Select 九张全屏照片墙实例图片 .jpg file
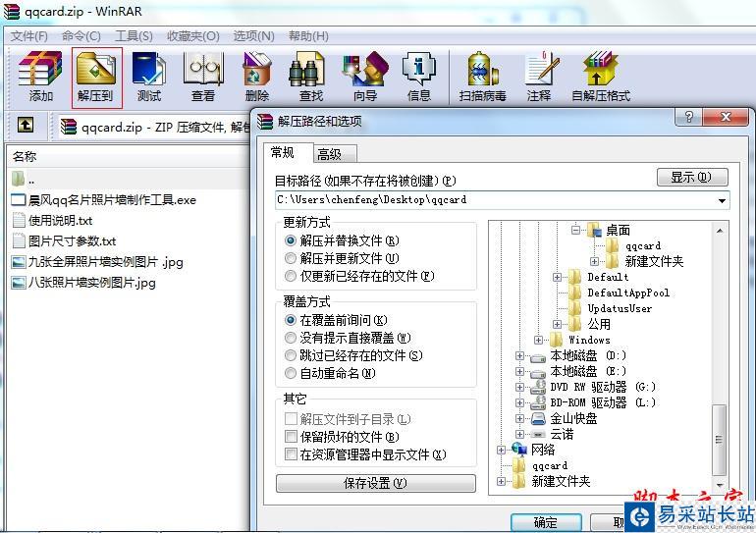 97,262
